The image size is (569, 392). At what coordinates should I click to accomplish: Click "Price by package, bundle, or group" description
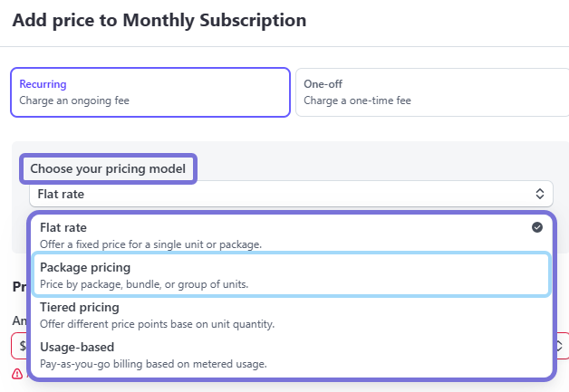(x=144, y=284)
